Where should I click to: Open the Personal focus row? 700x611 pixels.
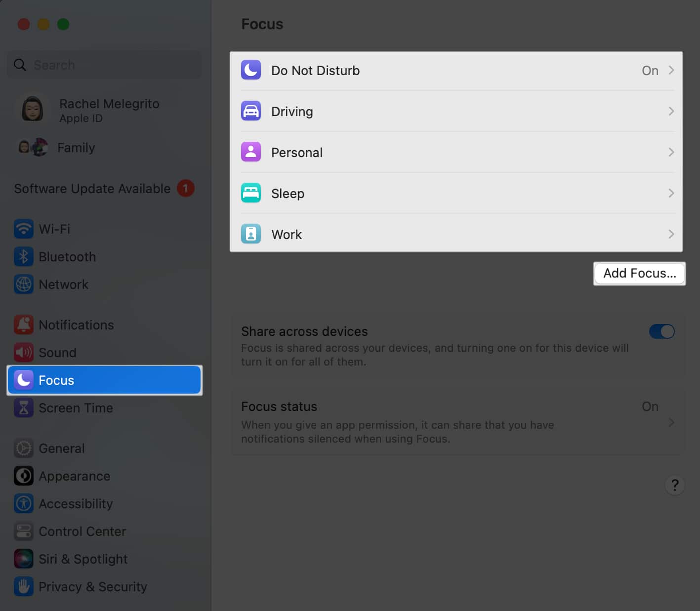(x=456, y=152)
